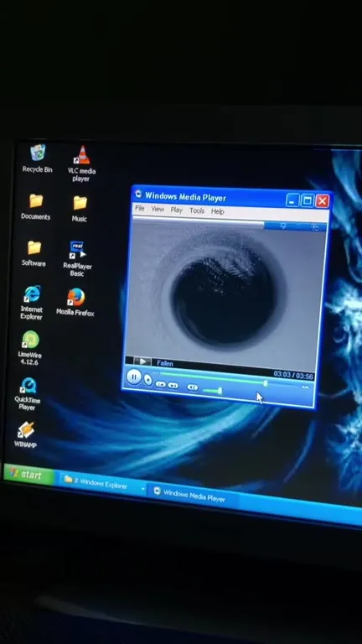Open the Recycle Bin desktop icon
The height and width of the screenshot is (644, 362).
[38, 158]
